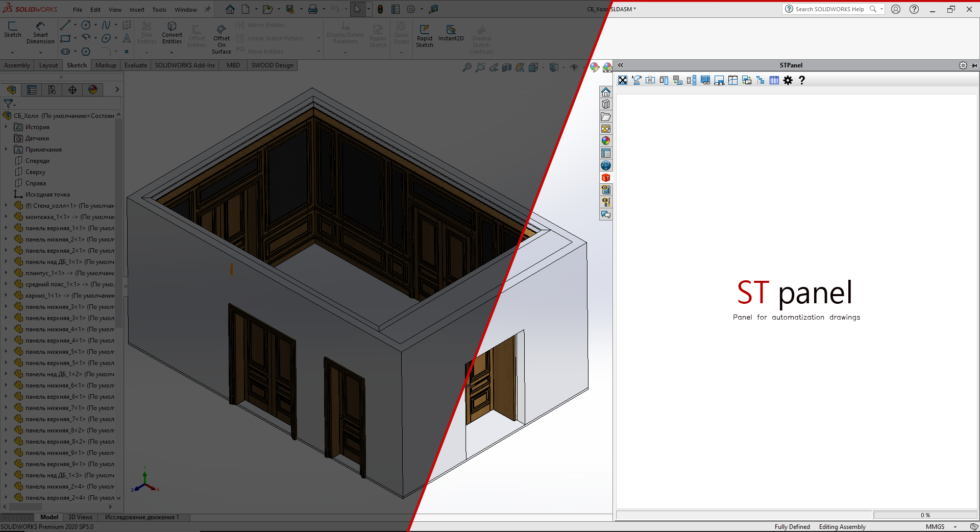Viewport: 980px width, 532px height.
Task: Open the Design Library task pane tab
Action: 606,104
